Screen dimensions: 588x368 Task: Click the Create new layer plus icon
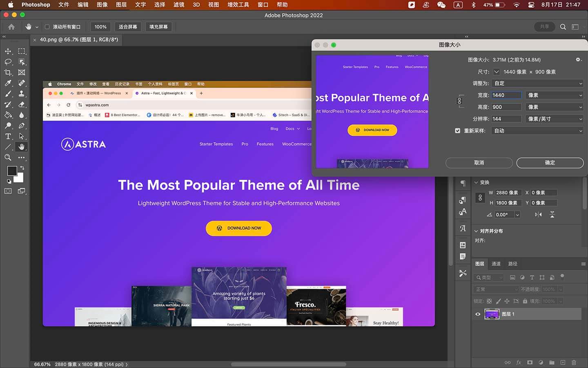[x=563, y=362]
